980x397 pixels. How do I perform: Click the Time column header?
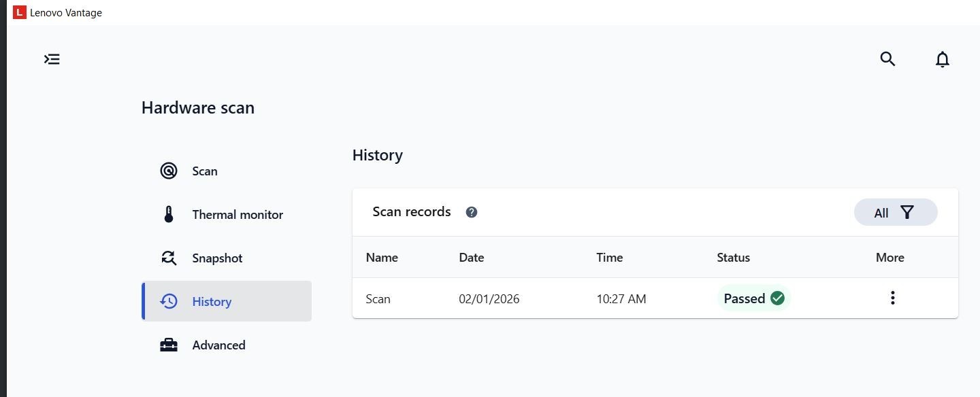[610, 258]
